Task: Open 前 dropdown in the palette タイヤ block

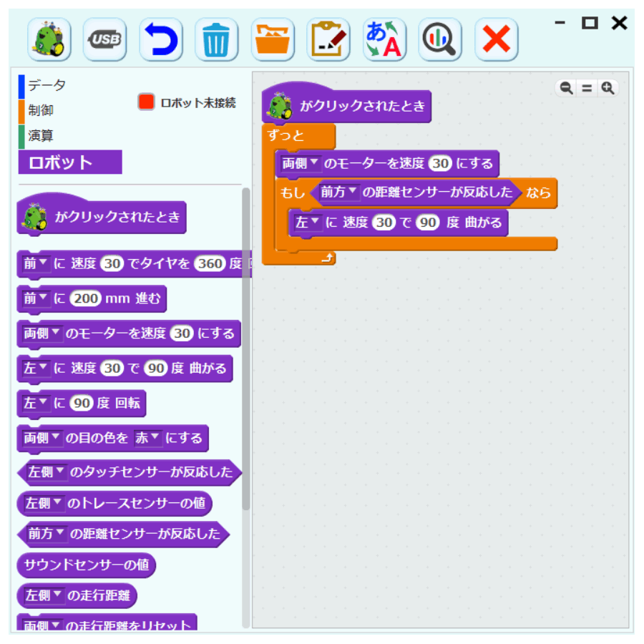Action: [x=35, y=263]
